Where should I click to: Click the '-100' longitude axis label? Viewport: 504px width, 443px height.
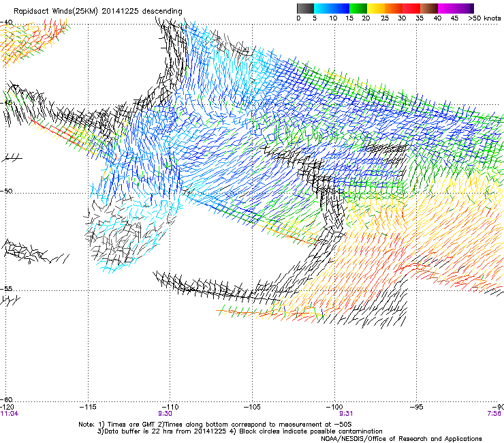(x=334, y=407)
